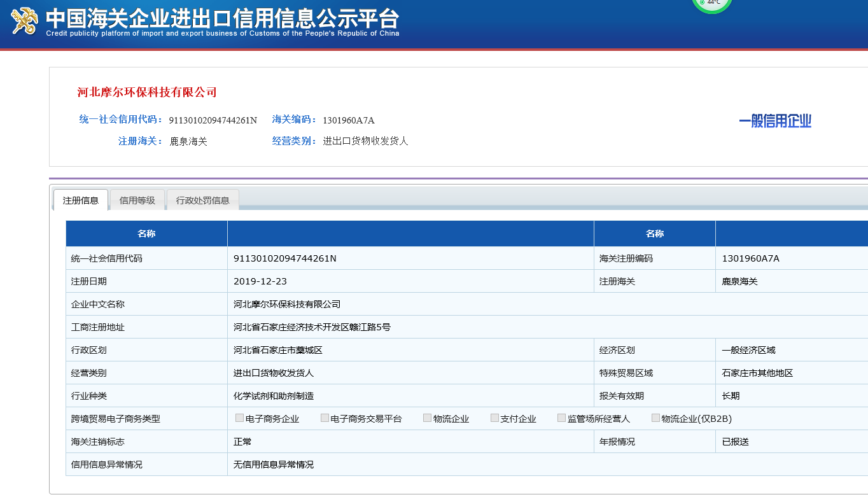Click the 已报送 annual report status cell
This screenshot has width=868, height=497.
pyautogui.click(x=735, y=442)
